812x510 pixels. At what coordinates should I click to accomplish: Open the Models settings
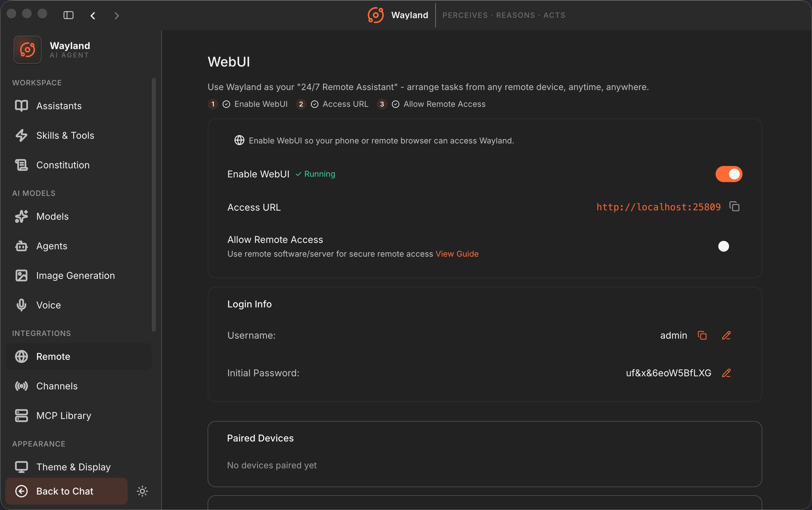click(79, 217)
